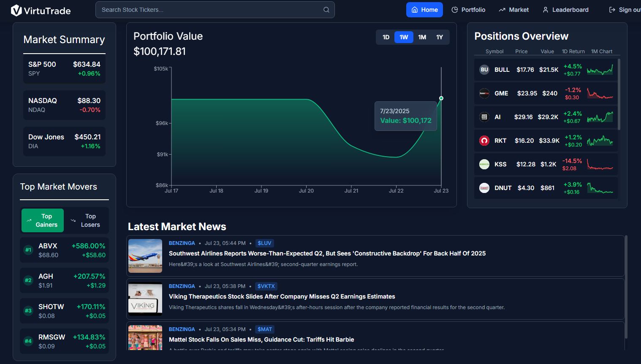Click AGH price $1.91
The image size is (641, 364).
coord(46,285)
